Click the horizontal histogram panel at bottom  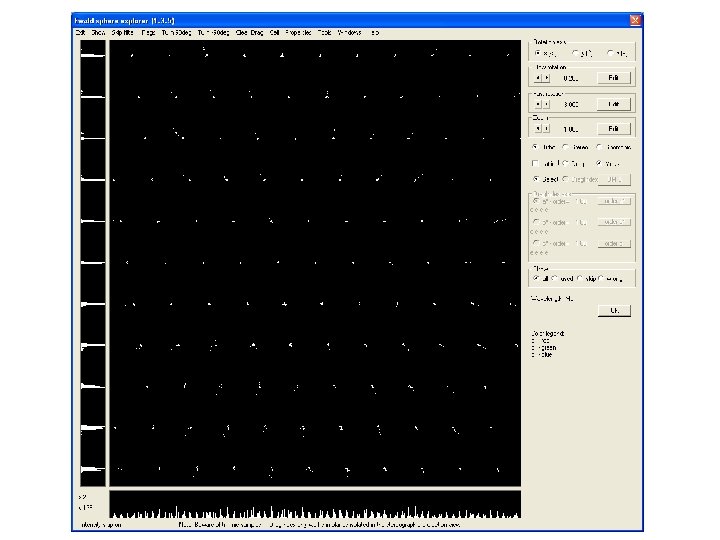(315, 505)
